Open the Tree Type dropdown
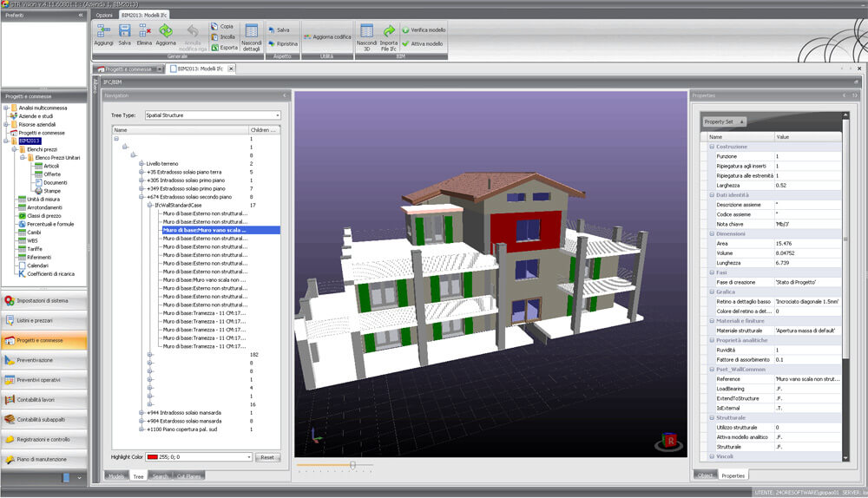The height and width of the screenshot is (498, 868). [276, 115]
